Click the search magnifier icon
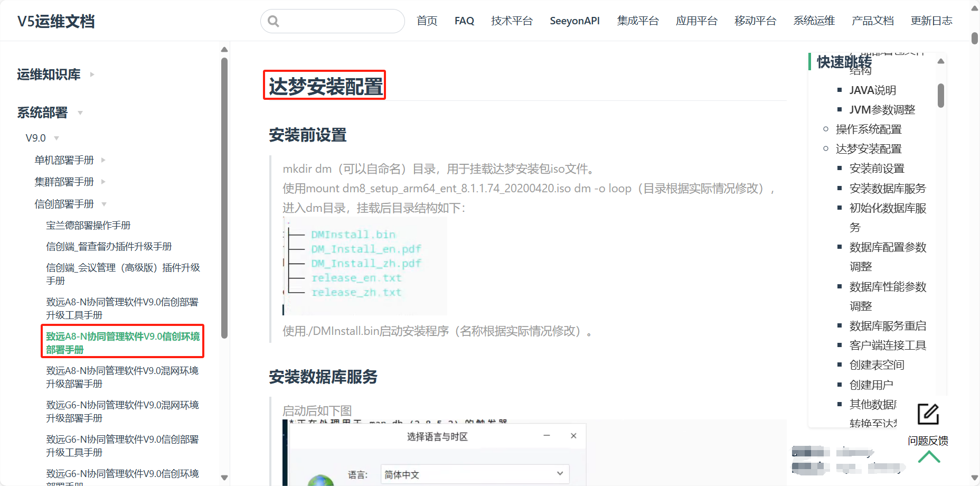 click(x=273, y=21)
